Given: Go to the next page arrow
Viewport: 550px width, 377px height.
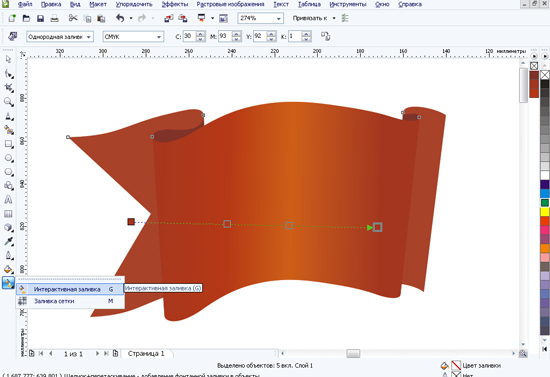Looking at the screenshot, I should point(98,354).
